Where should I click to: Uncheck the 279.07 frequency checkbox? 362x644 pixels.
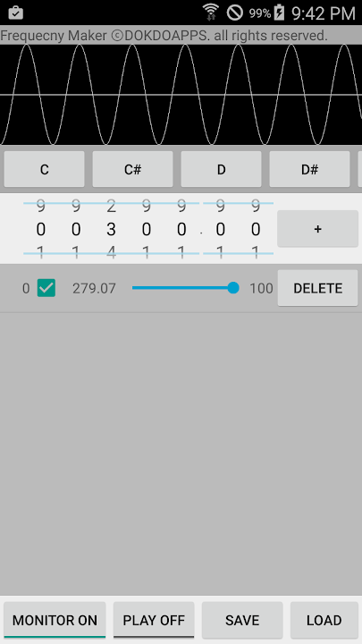point(46,288)
